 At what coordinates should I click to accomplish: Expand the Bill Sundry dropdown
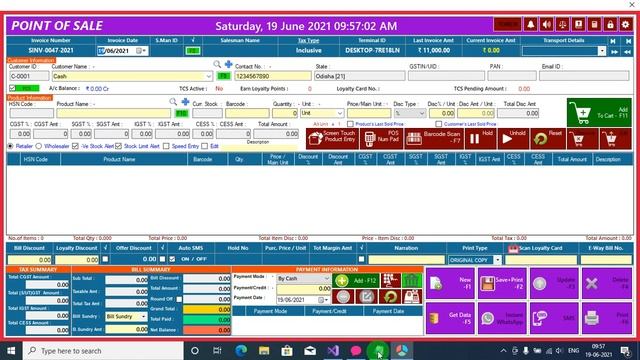[x=143, y=316]
